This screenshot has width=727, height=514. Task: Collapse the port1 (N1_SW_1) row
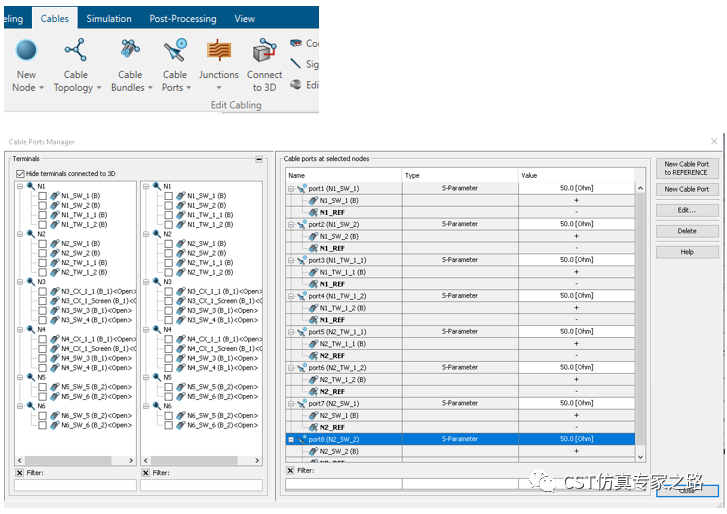click(x=291, y=189)
